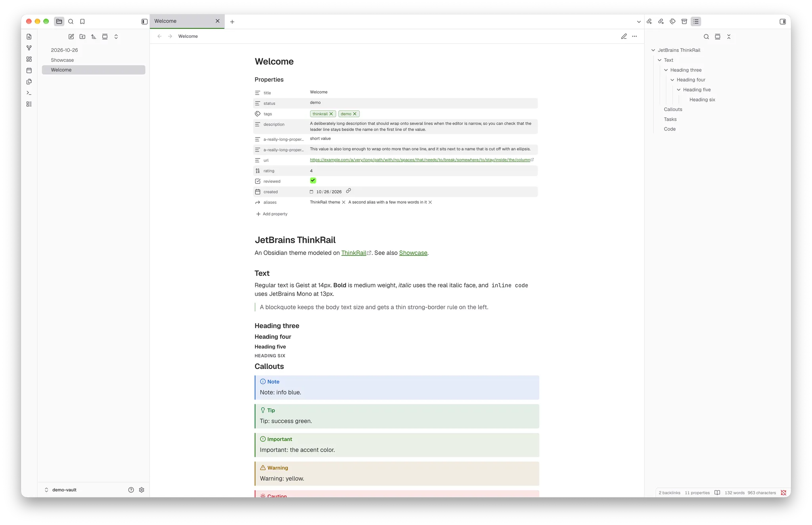Toggle sync status icon in status bar
Screen dimensions: 812x525
[783, 492]
